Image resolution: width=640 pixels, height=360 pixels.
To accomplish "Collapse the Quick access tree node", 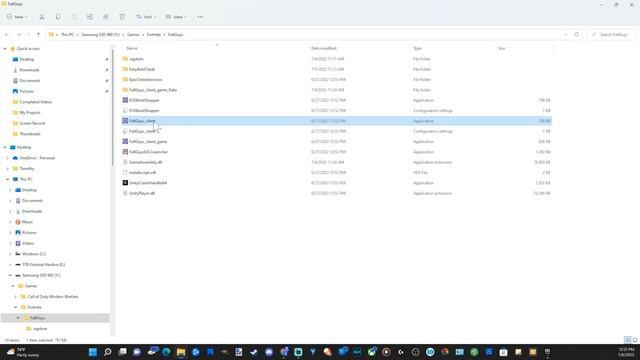I will pos(5,49).
